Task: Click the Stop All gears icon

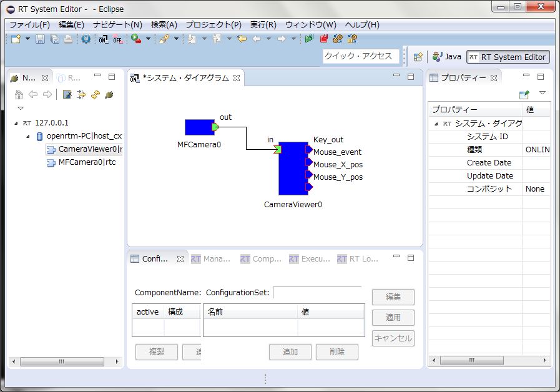Action: click(352, 39)
